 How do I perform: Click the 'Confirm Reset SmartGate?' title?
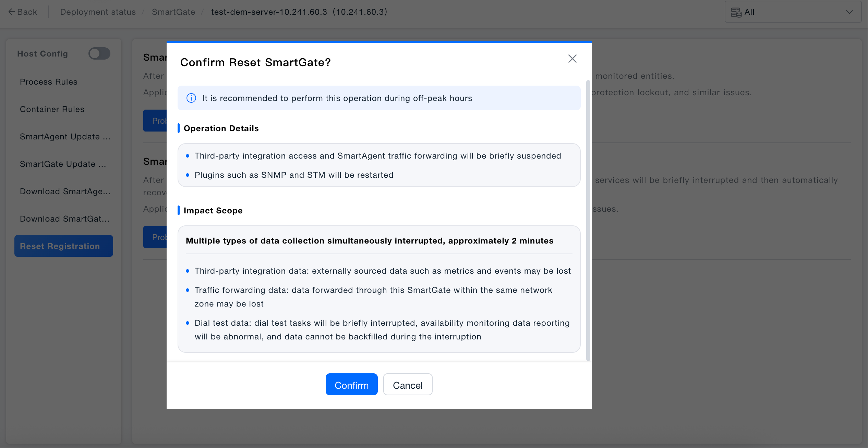coord(255,62)
